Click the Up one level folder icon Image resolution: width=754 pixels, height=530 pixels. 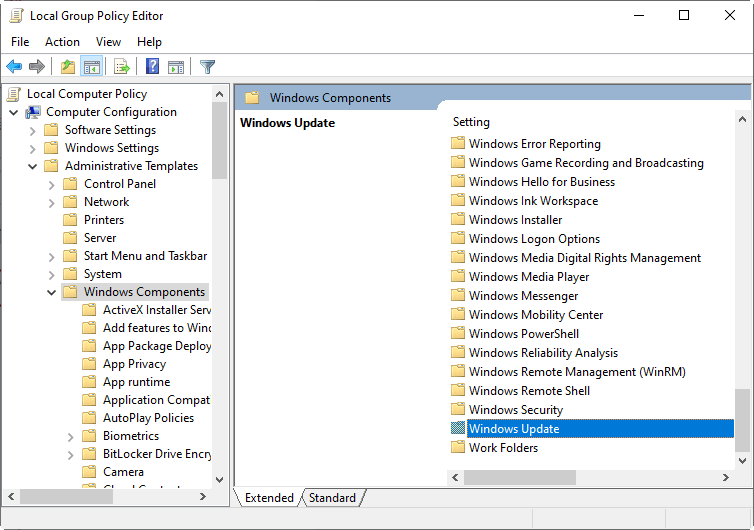point(68,66)
